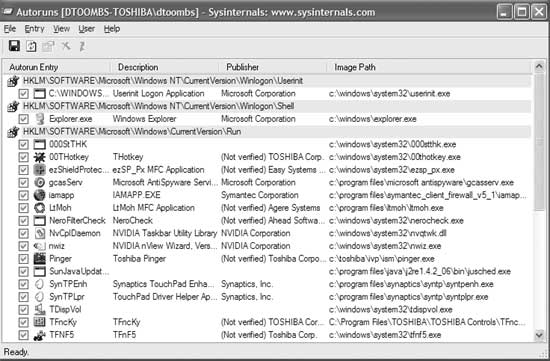The width and height of the screenshot is (550, 361).
Task: Uncheck the Explorer.exe checkbox
Action: pyautogui.click(x=24, y=119)
